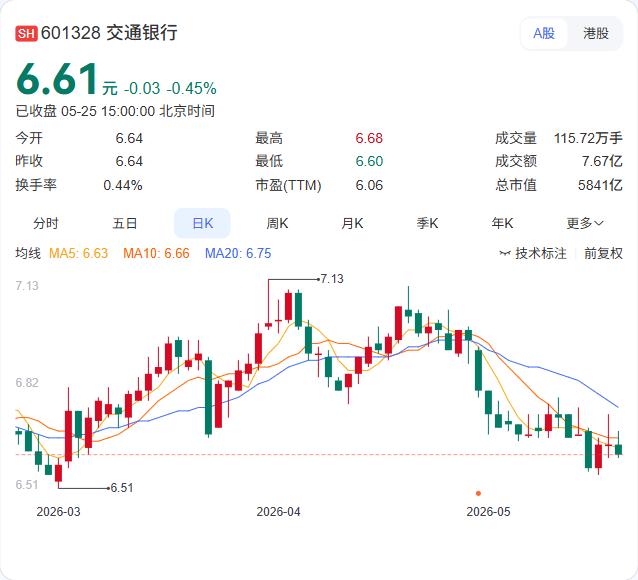Click the 换手率 value 0.44%
638x580 pixels.
click(123, 185)
